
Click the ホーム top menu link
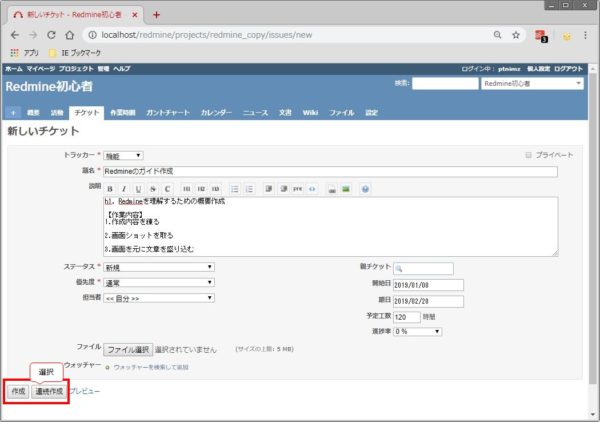point(13,69)
